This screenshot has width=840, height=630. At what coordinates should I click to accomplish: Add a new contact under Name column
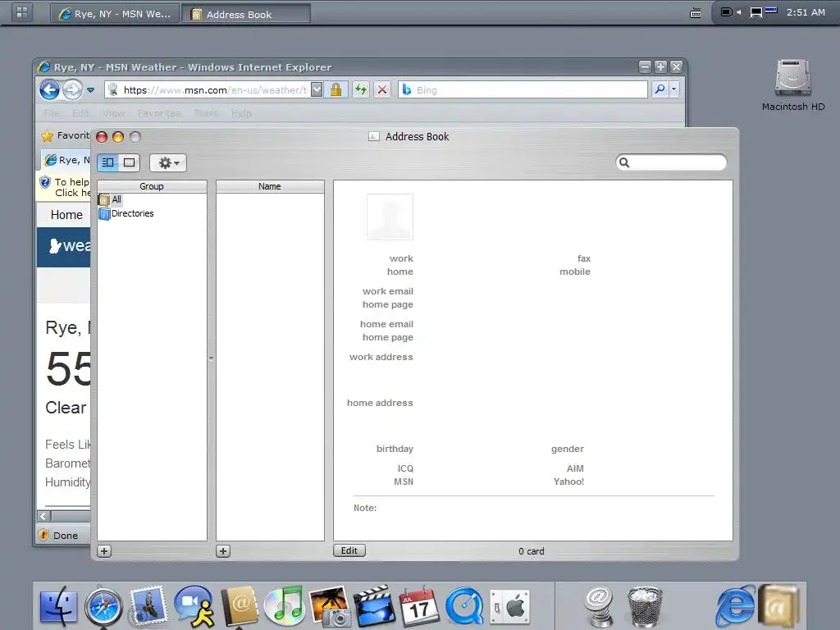[x=223, y=551]
